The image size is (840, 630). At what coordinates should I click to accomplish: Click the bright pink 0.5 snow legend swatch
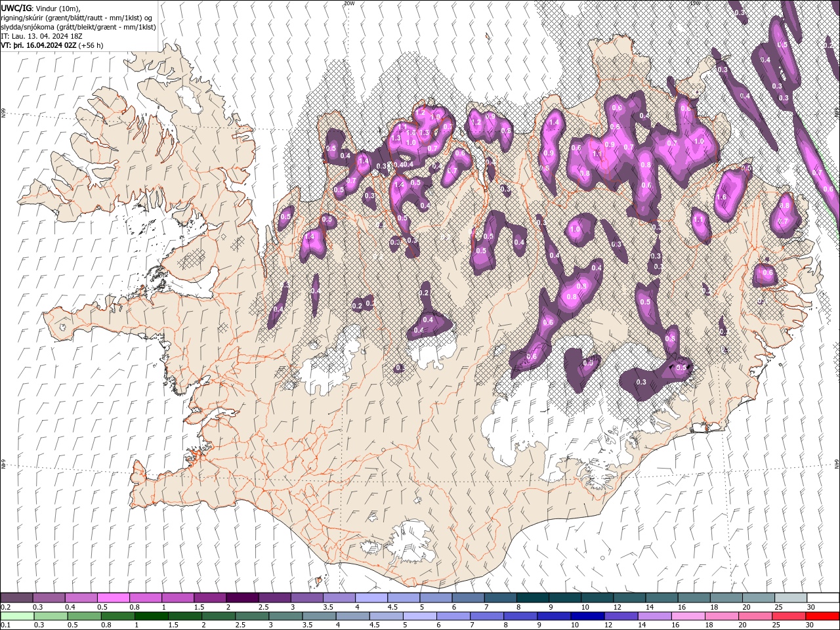tap(113, 598)
